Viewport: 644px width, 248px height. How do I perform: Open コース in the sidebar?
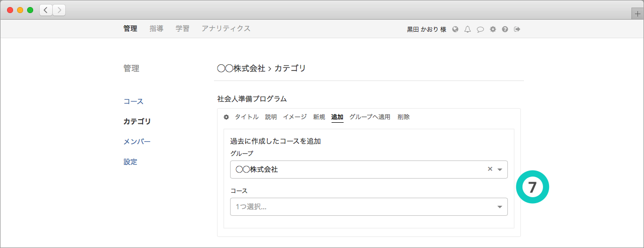(x=134, y=101)
